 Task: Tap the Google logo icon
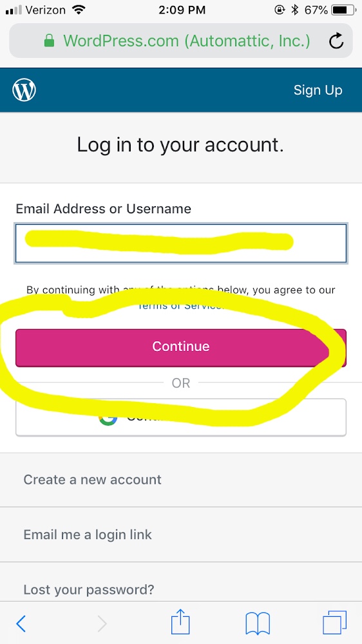point(108,418)
